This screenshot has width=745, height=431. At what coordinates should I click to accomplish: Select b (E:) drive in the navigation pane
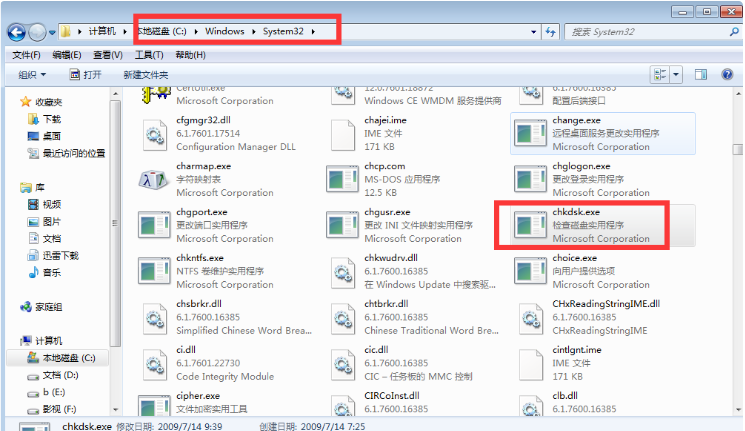click(54, 393)
